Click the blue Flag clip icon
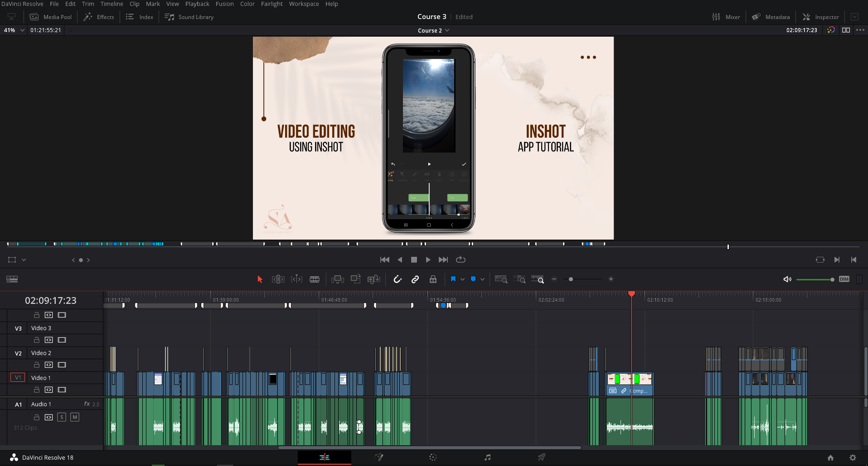 [x=453, y=279]
